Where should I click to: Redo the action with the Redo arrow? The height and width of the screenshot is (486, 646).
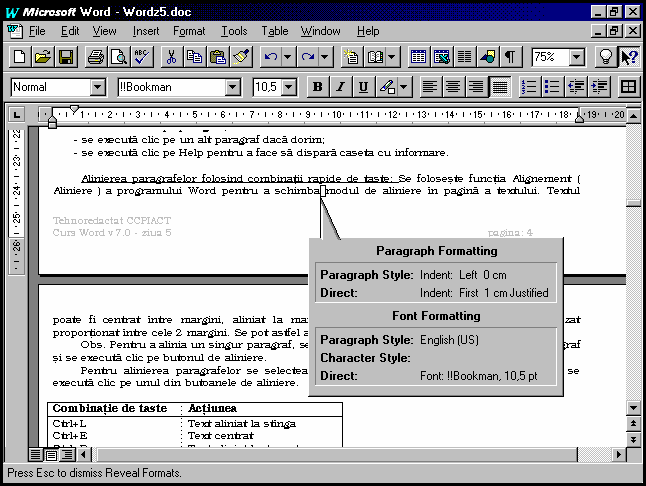(x=308, y=56)
